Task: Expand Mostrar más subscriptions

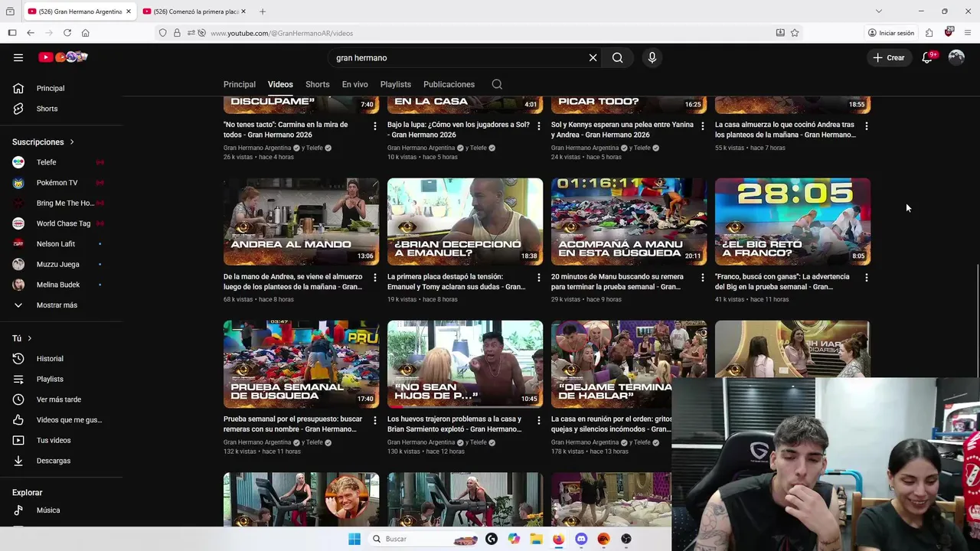Action: point(57,305)
